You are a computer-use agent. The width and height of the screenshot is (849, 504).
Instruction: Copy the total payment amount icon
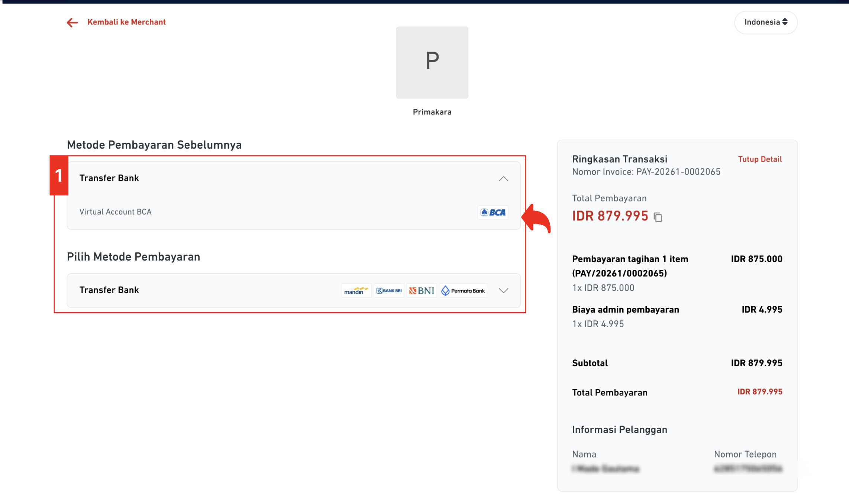(x=658, y=217)
